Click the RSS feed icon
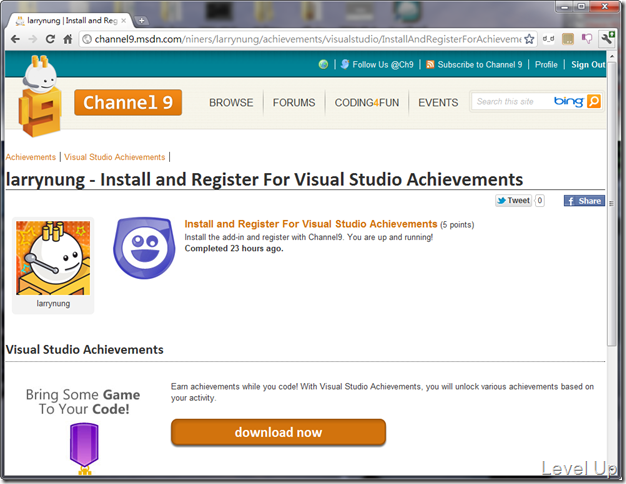Image resolution: width=626 pixels, height=484 pixels. point(430,65)
